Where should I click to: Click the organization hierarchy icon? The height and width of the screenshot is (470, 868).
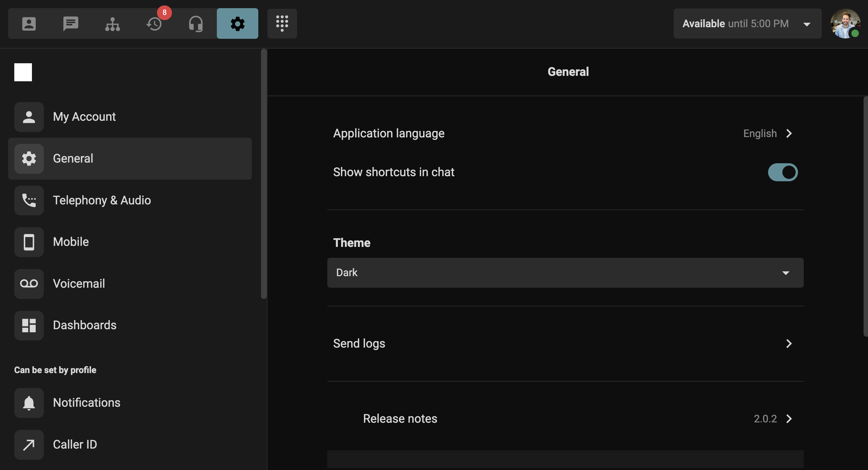point(112,23)
